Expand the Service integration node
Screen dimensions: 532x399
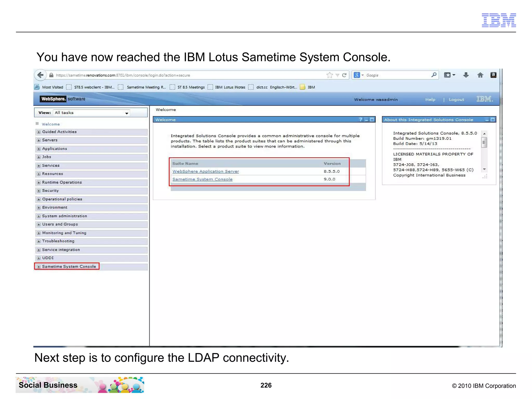39,250
